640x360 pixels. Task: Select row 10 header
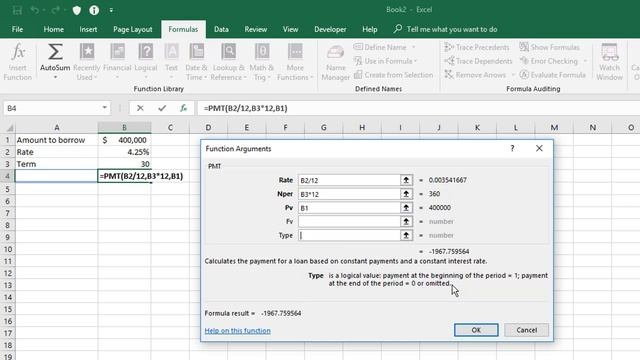tap(7, 249)
